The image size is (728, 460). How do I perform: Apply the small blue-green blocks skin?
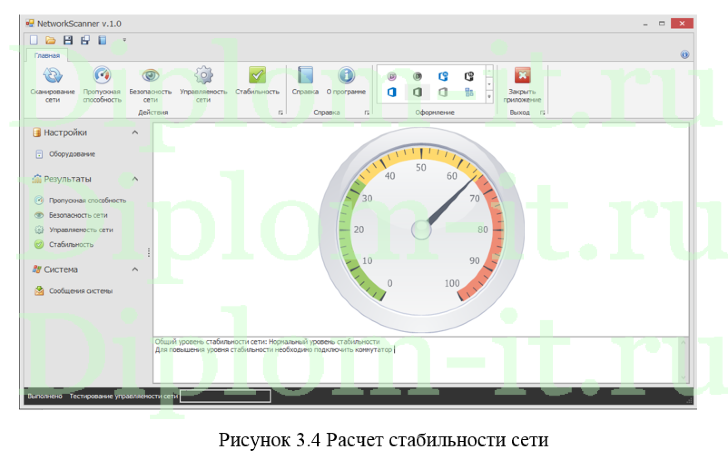coord(469,92)
